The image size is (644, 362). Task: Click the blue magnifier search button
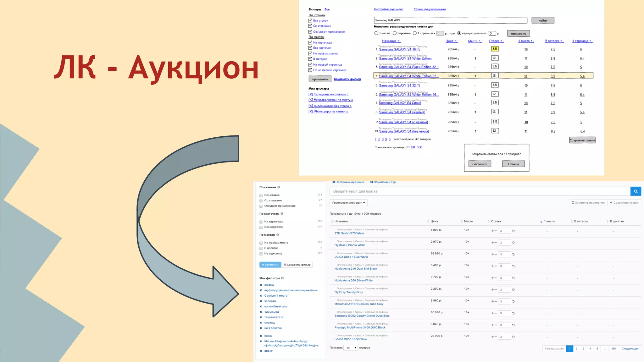click(x=636, y=191)
